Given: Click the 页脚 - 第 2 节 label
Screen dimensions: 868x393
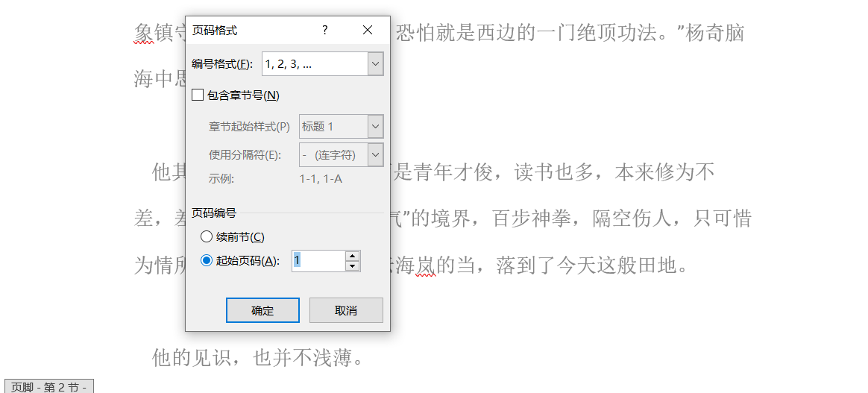Looking at the screenshot, I should 48,387.
